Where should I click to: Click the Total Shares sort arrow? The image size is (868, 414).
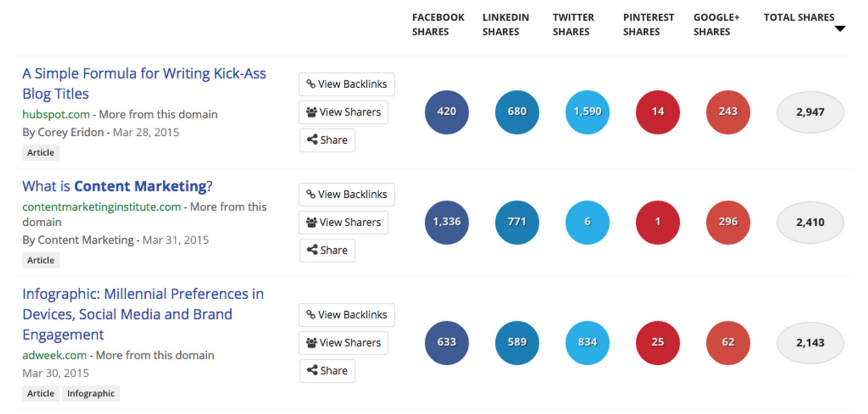[x=840, y=29]
